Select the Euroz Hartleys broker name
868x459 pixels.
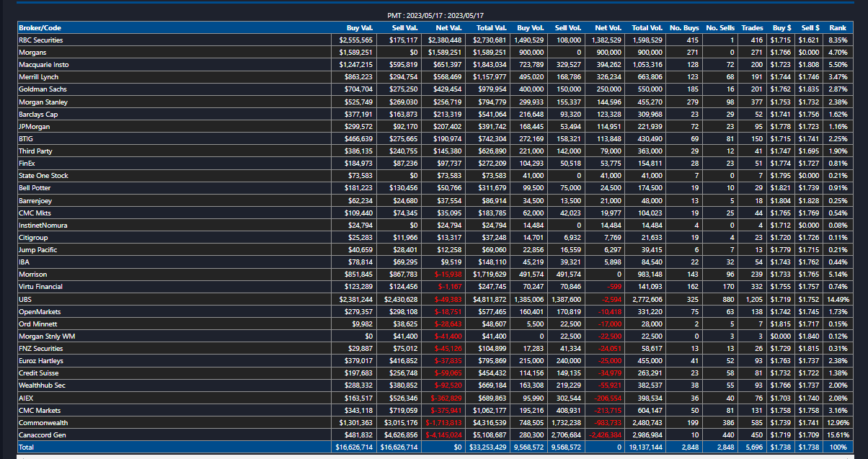41,361
